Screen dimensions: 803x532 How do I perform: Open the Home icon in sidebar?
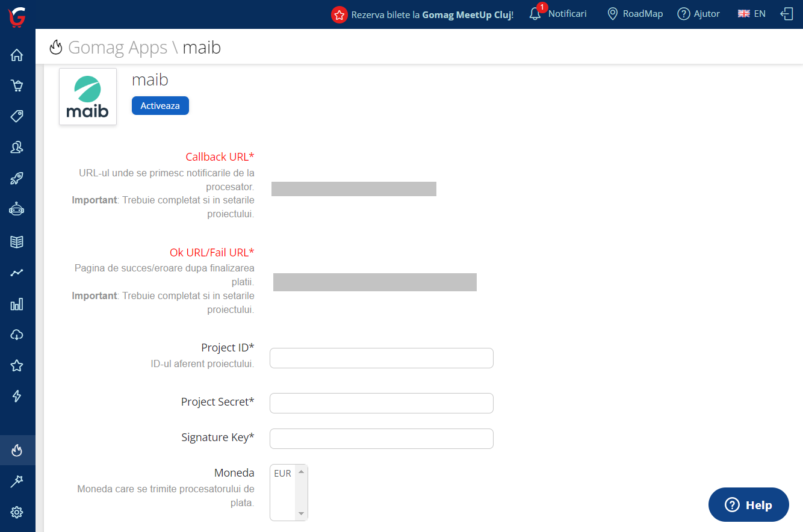click(x=17, y=55)
